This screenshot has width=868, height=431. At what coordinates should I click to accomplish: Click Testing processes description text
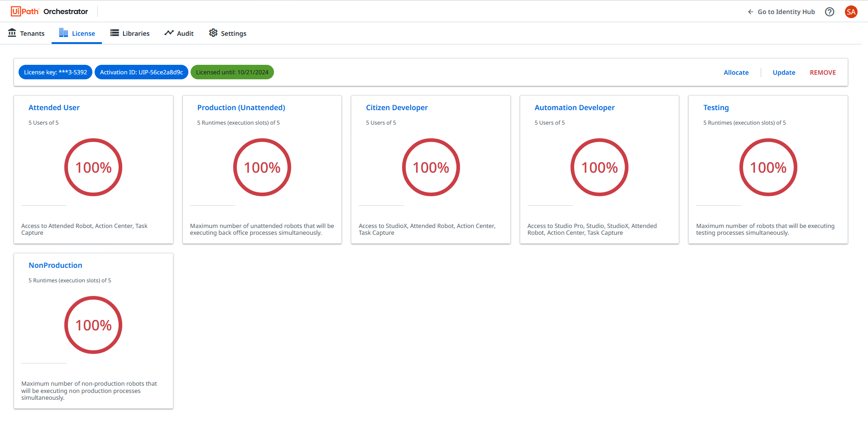point(765,229)
